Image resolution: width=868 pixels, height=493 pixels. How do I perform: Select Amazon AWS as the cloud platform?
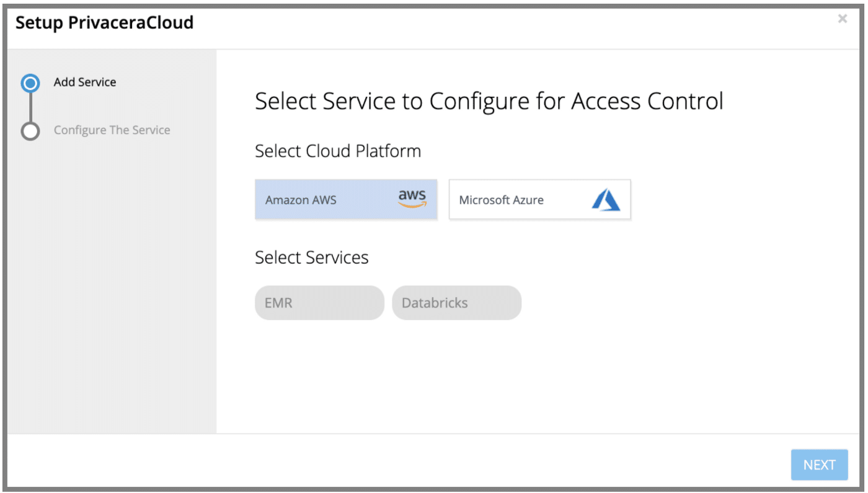pyautogui.click(x=346, y=199)
